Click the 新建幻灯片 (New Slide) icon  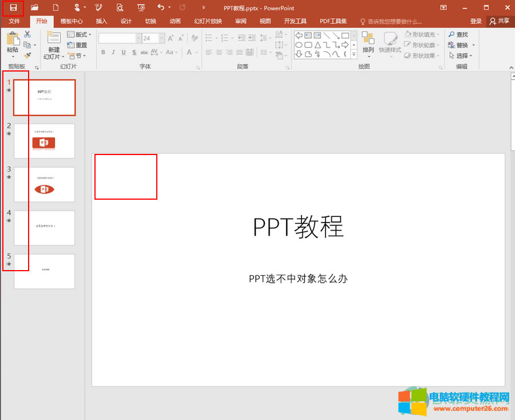53,38
